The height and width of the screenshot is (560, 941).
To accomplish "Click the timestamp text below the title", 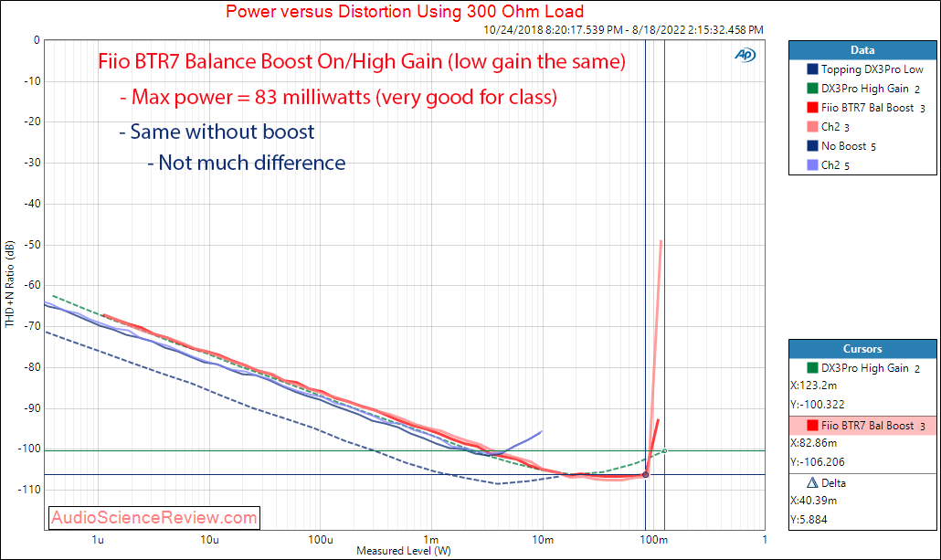I will 624,29.
